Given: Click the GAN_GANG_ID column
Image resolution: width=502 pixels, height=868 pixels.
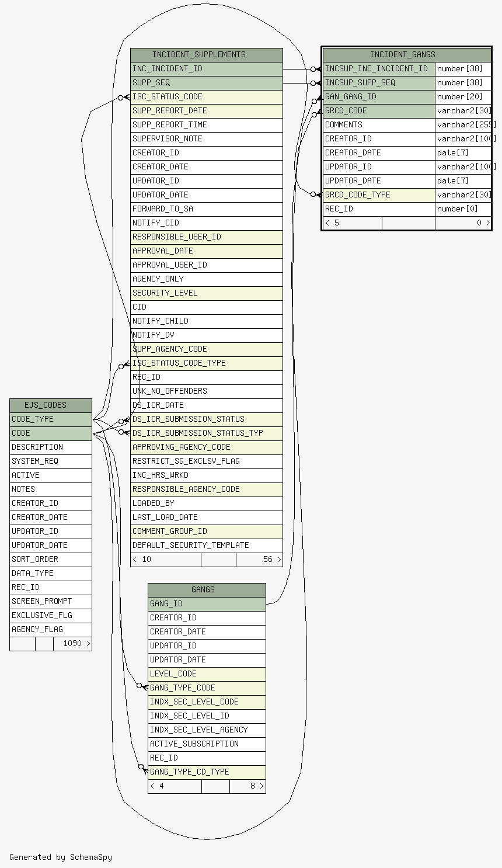Looking at the screenshot, I should (379, 97).
